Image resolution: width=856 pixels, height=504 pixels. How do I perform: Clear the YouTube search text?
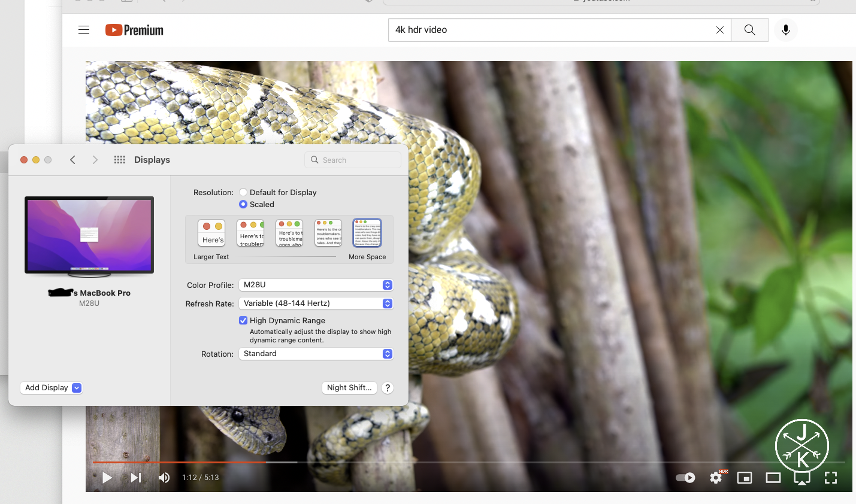click(x=719, y=30)
